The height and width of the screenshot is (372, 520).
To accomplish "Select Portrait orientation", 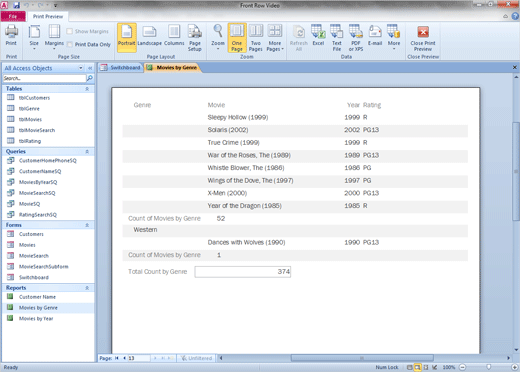I will tap(127, 37).
